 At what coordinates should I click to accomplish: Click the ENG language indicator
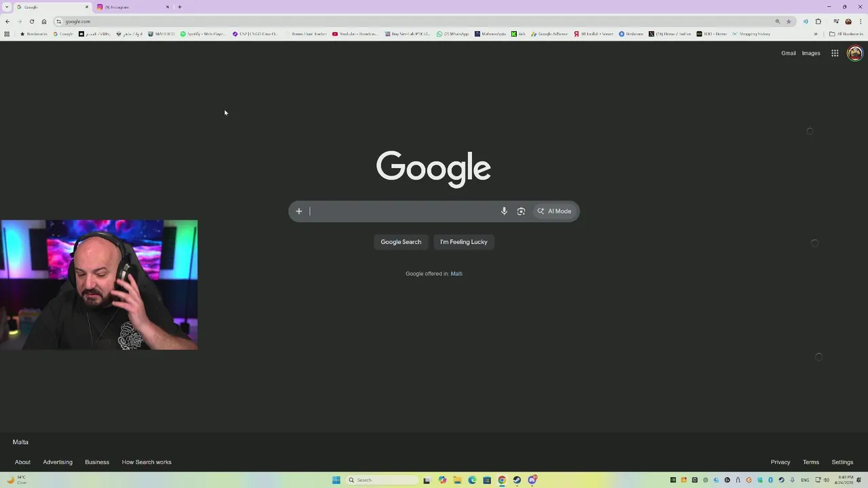(x=805, y=480)
